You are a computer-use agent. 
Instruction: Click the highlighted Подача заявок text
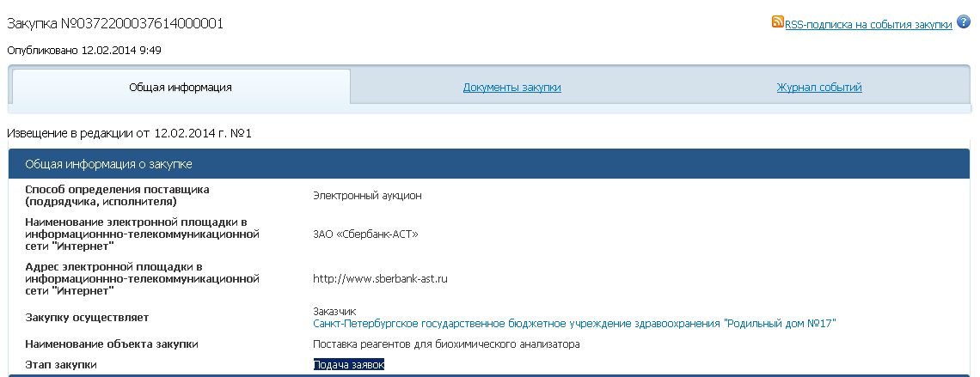(349, 364)
